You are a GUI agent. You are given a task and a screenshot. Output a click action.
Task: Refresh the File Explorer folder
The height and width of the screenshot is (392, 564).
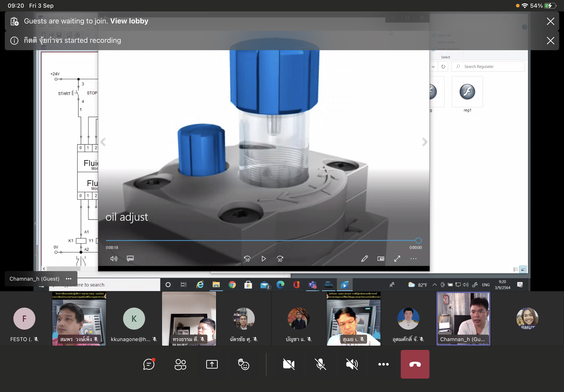pos(443,66)
